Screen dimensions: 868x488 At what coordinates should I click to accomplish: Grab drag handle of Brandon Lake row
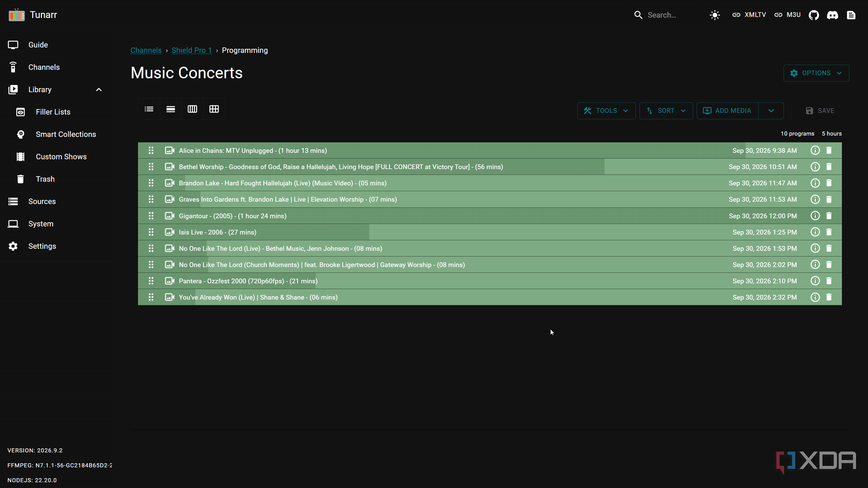click(x=151, y=183)
